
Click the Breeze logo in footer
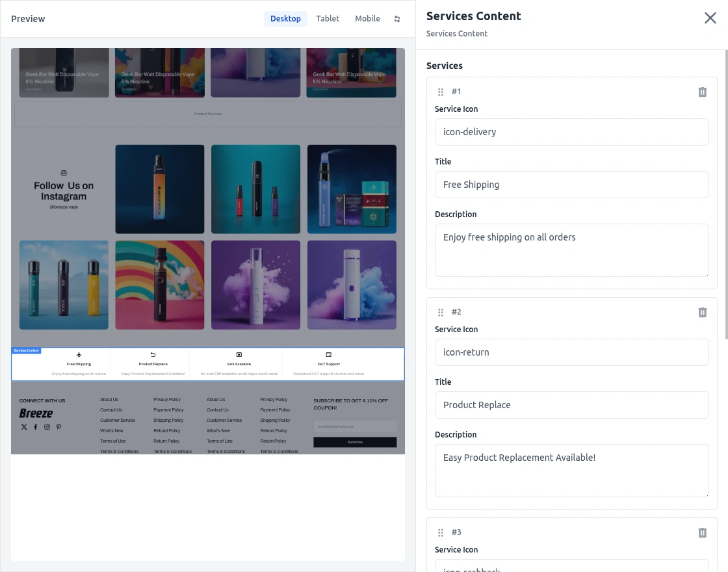tap(36, 413)
